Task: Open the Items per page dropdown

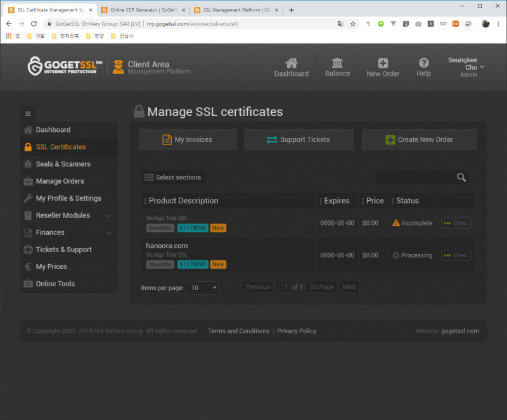Action: coord(202,288)
